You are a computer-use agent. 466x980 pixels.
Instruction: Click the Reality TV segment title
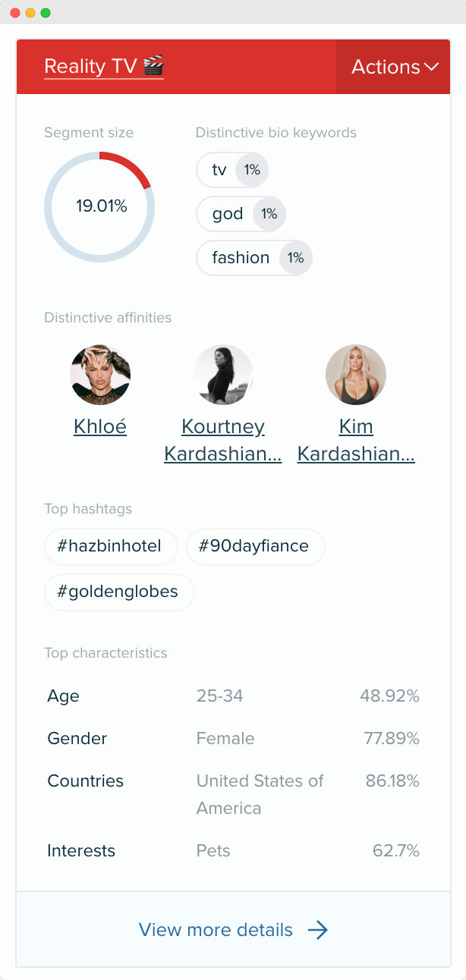click(103, 66)
